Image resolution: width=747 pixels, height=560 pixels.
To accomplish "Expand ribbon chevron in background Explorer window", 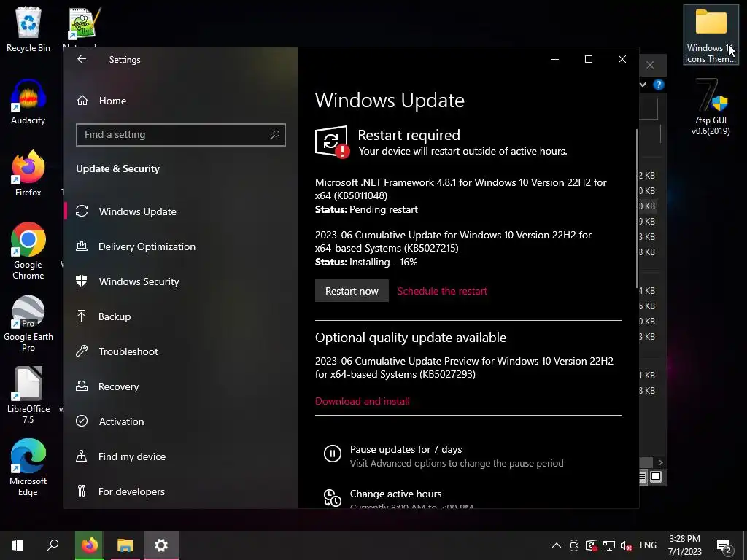I will coord(643,85).
